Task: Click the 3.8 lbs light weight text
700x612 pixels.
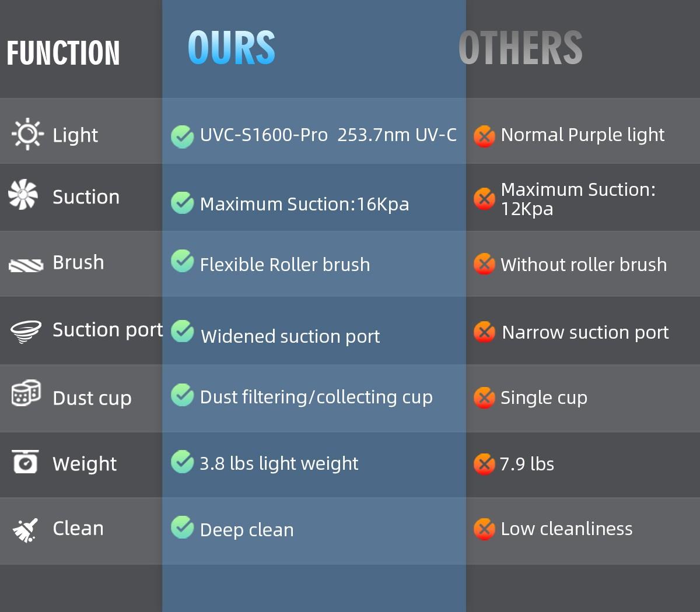Action: click(279, 463)
